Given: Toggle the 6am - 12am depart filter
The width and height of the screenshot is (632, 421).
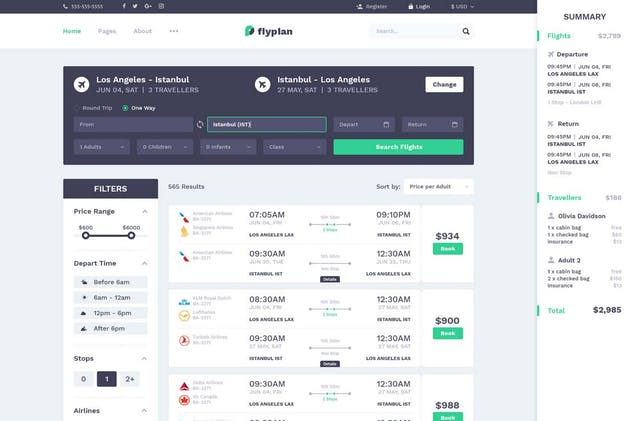Looking at the screenshot, I should 110,298.
